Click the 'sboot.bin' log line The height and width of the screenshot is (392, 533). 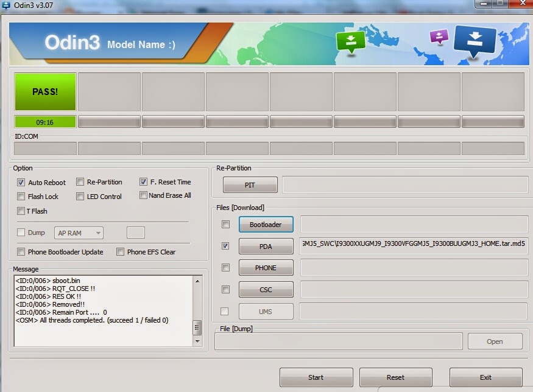tap(48, 281)
